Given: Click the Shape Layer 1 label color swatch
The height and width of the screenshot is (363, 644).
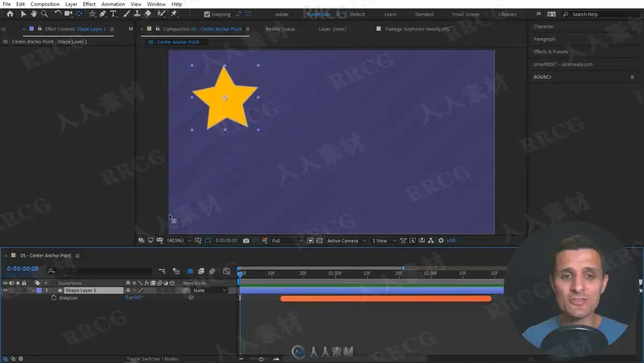Looking at the screenshot, I should (x=39, y=291).
